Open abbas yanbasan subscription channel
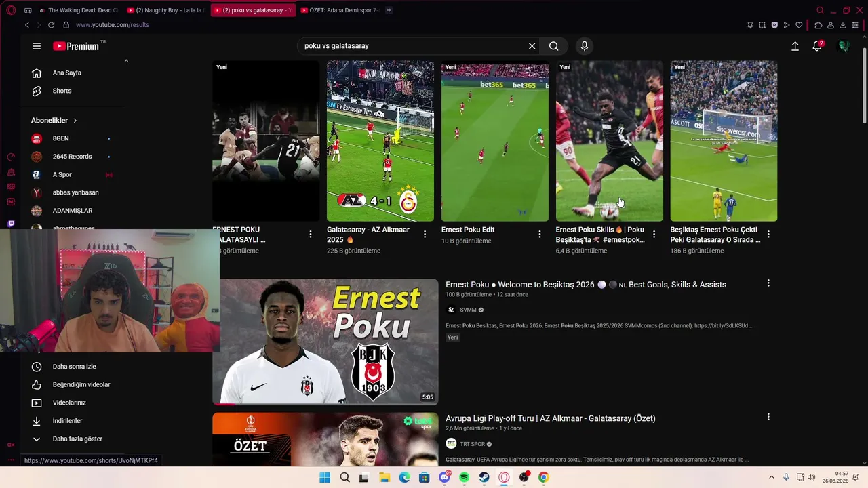Screen dimensions: 868x488 (x=72, y=192)
